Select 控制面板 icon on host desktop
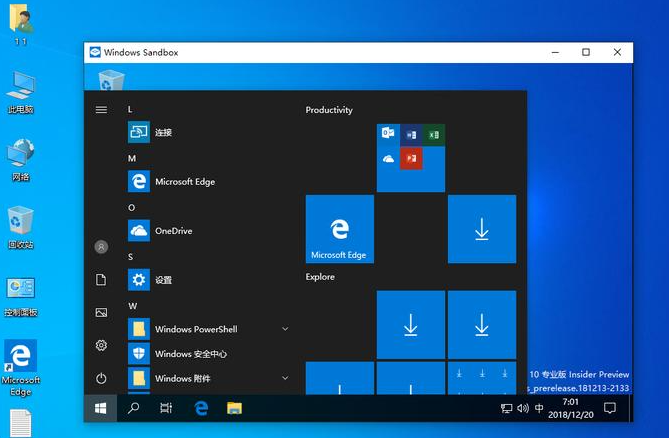Viewport: 669px width, 438px height. [20, 296]
